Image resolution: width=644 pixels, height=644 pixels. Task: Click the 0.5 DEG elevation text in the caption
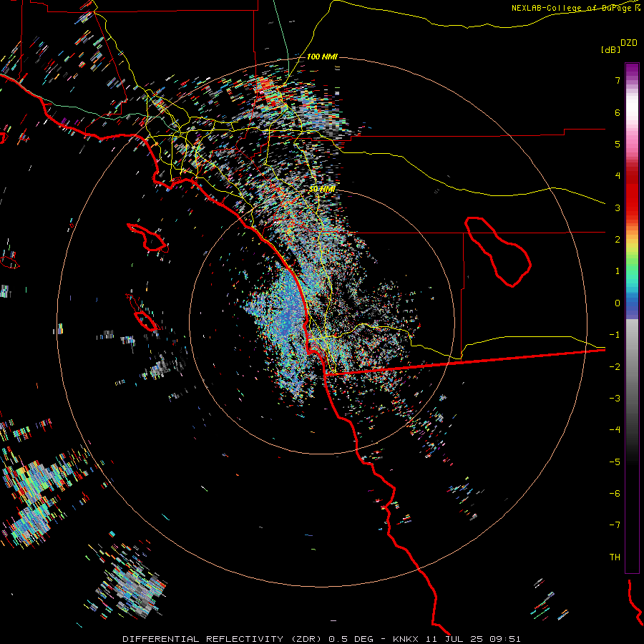[351, 639]
